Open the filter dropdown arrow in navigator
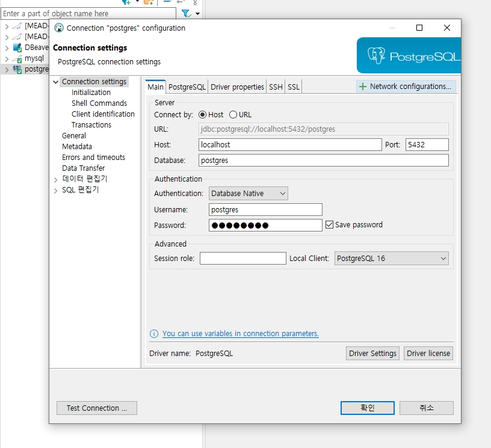 pyautogui.click(x=197, y=14)
